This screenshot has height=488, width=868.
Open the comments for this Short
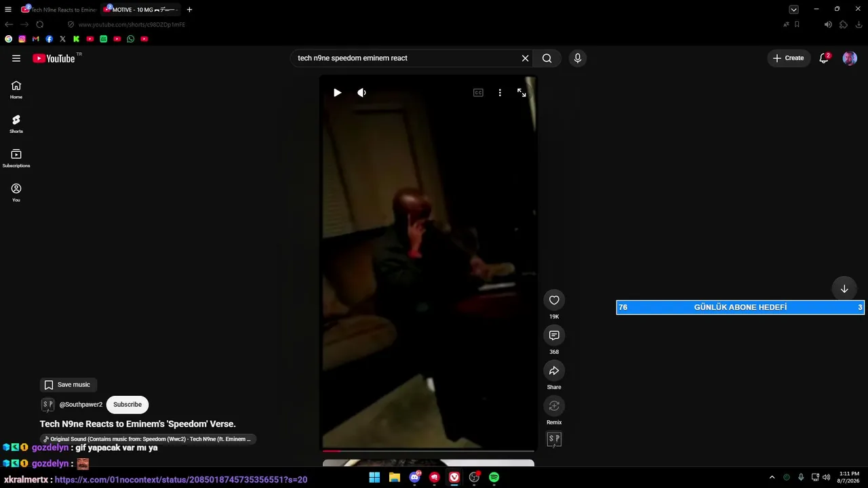(554, 335)
